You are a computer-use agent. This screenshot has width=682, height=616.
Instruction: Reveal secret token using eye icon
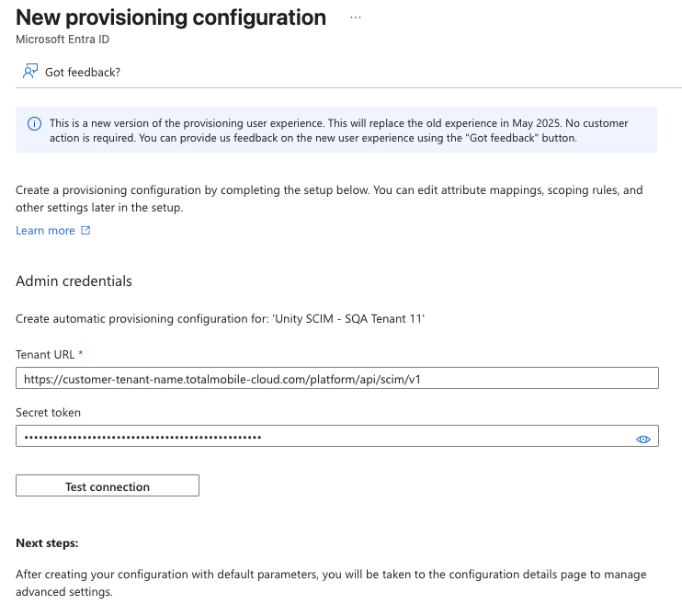(643, 439)
